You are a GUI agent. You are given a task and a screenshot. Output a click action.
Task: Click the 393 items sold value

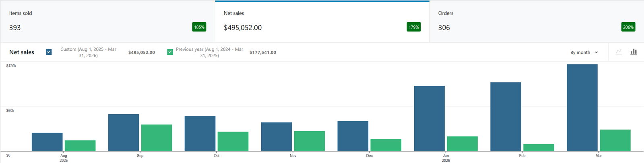pos(15,28)
